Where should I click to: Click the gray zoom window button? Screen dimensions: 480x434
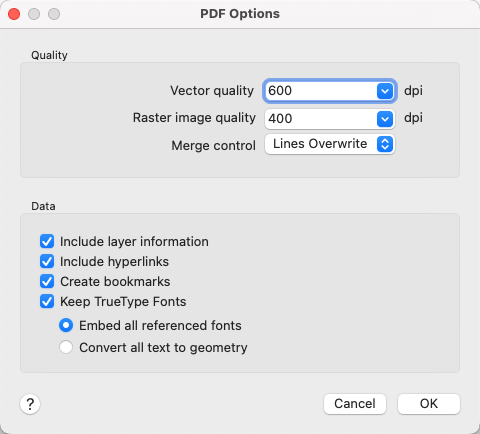click(x=54, y=14)
